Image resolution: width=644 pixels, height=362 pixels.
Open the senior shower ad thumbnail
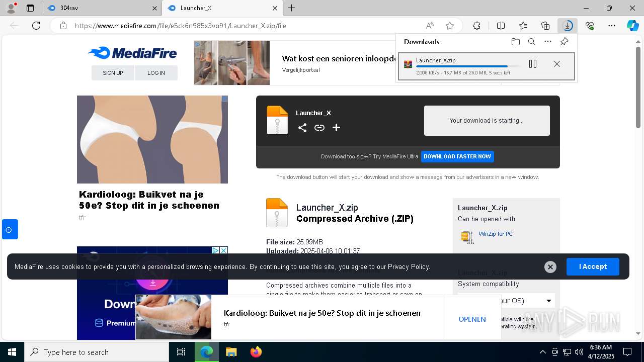pyautogui.click(x=231, y=63)
